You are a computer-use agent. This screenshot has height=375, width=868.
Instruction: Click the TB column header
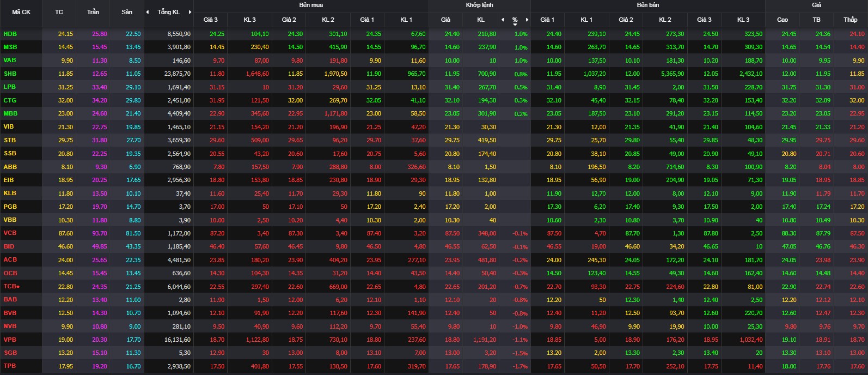tap(816, 20)
